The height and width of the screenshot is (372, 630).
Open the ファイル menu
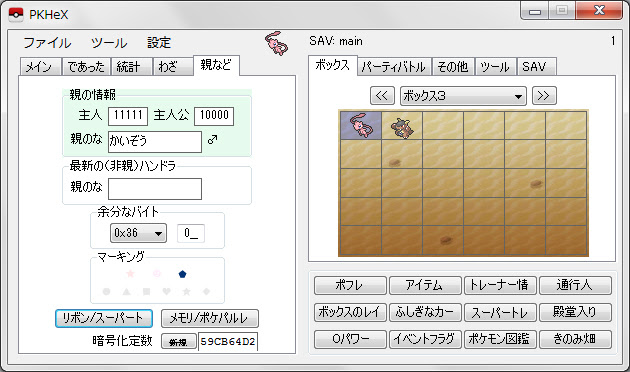click(x=47, y=43)
